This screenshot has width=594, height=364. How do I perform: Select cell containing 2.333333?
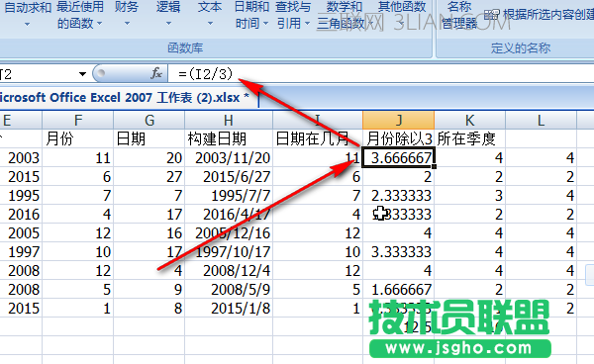[399, 195]
